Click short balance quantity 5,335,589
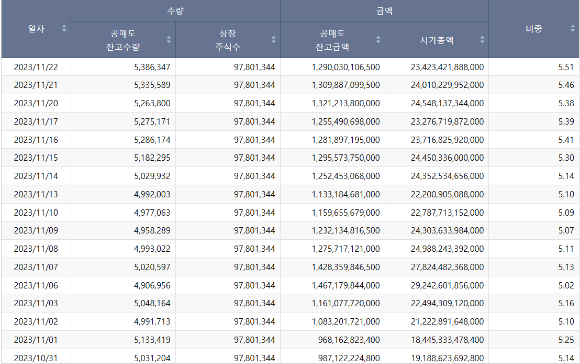 (152, 85)
